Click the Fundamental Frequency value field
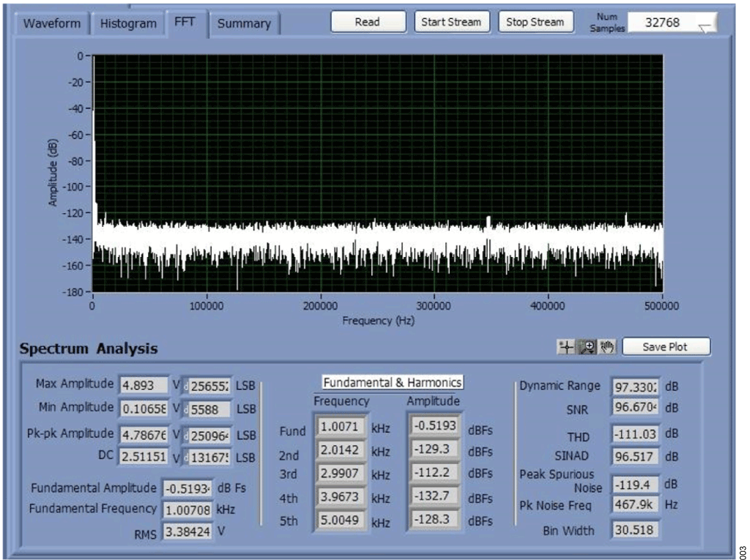This screenshot has width=750, height=560. coord(187,509)
